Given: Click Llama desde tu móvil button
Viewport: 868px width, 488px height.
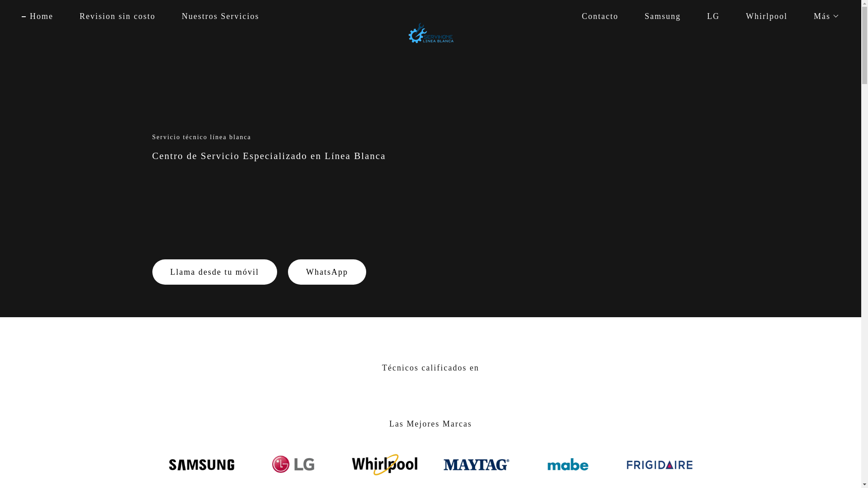Looking at the screenshot, I should click(214, 272).
